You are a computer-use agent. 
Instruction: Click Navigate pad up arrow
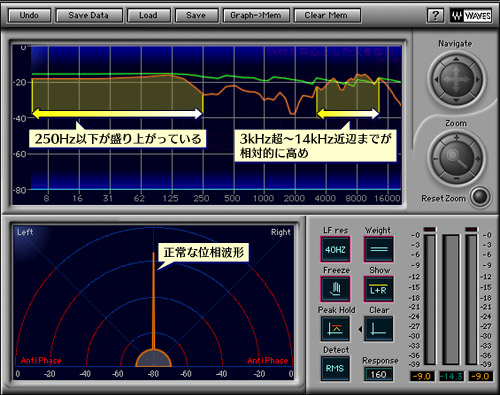(456, 59)
